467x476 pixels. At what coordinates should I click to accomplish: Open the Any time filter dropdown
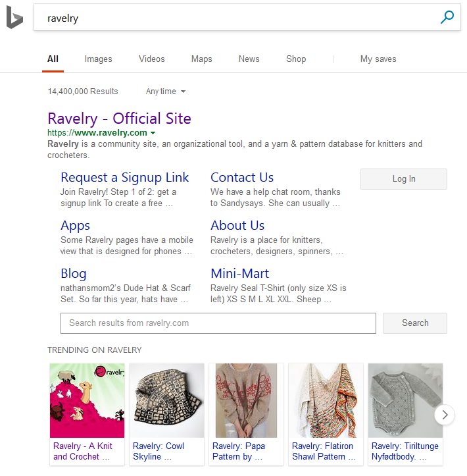(x=166, y=92)
